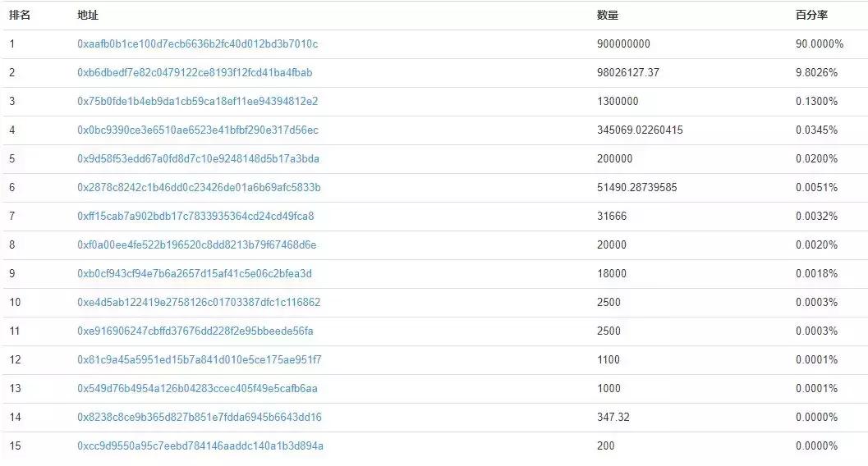The width and height of the screenshot is (868, 466).
Task: Click the 地址 column header
Action: [x=87, y=16]
